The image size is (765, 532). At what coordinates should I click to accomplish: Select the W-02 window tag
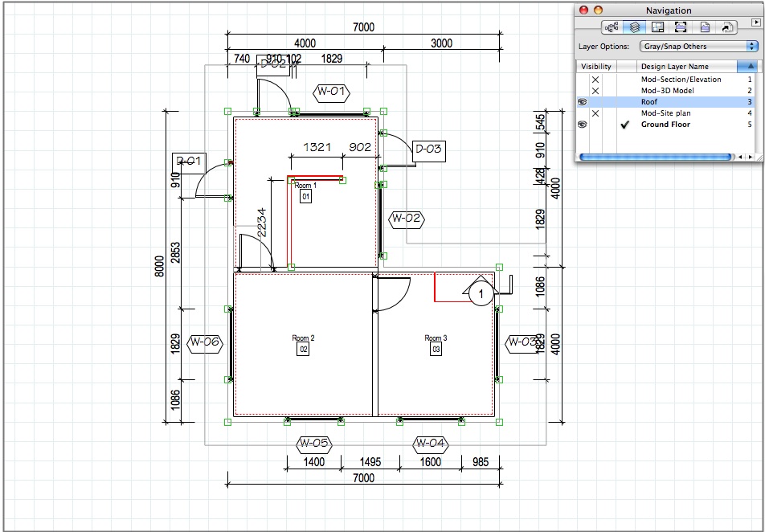407,219
